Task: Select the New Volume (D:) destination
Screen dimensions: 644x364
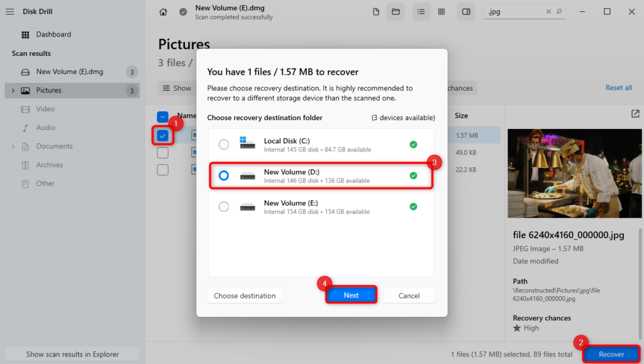Action: pos(224,175)
